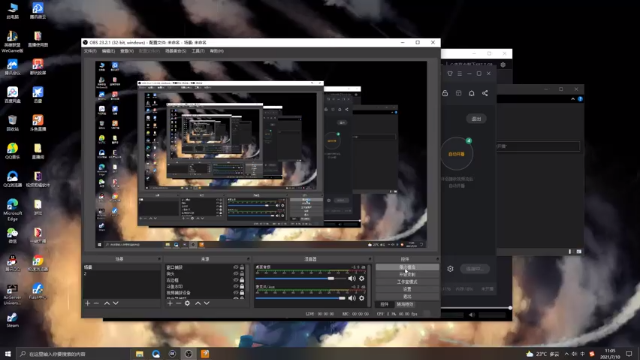Click the Windows taskbar search box
The height and width of the screenshot is (360, 640).
[73, 354]
